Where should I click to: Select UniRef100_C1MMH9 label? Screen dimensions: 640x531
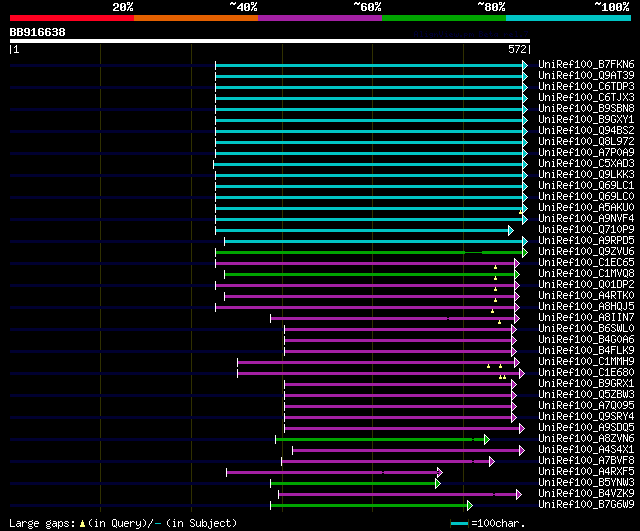[586, 362]
